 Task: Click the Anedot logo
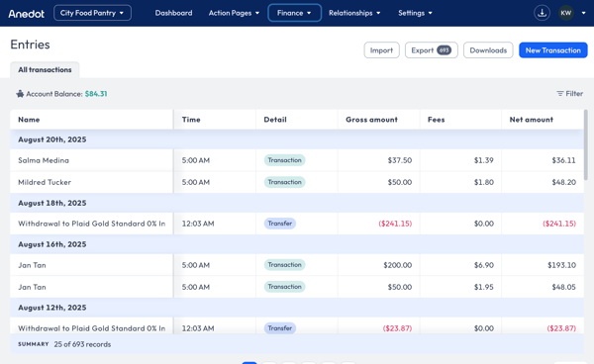coord(26,14)
